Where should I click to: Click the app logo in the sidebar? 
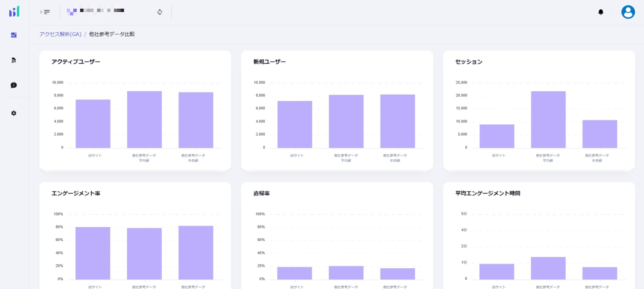click(14, 12)
